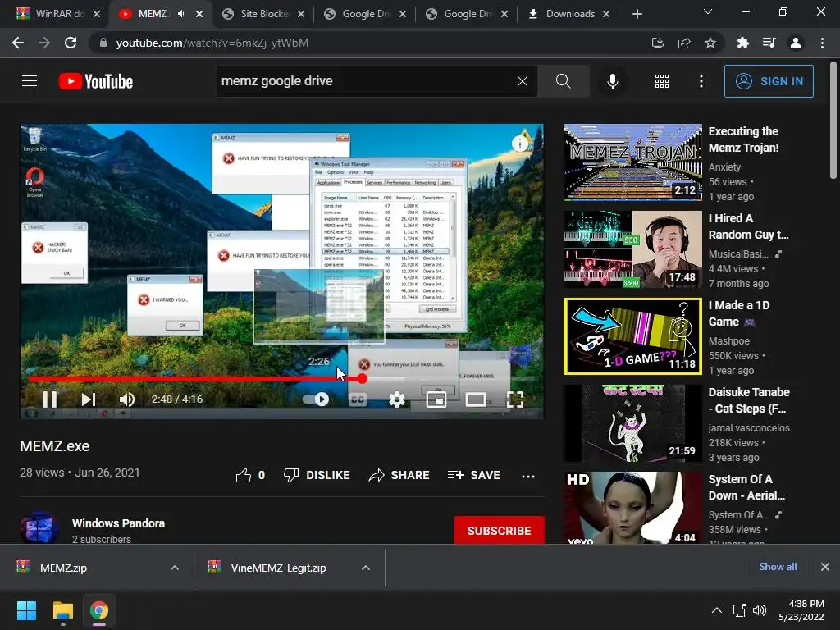840x630 pixels.
Task: Close the downloads shelf
Action: 825,567
